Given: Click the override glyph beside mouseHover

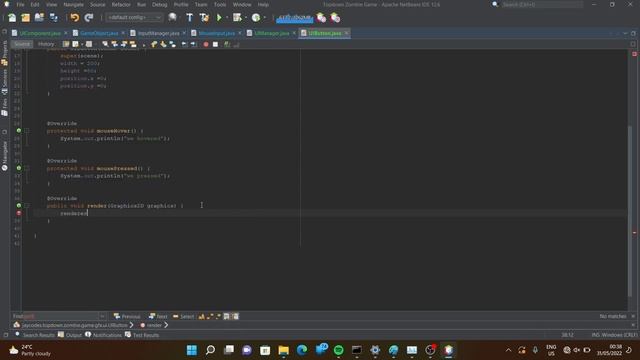Looking at the screenshot, I should click(x=19, y=131).
